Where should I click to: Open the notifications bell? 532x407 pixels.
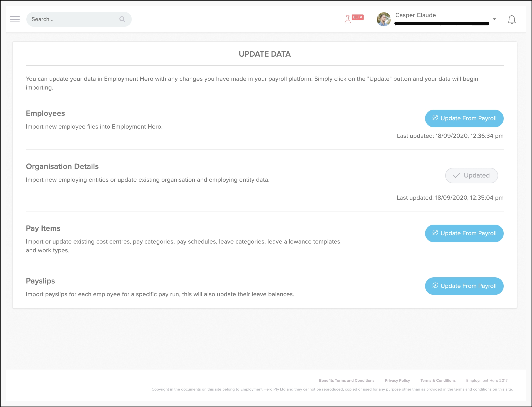tap(511, 20)
